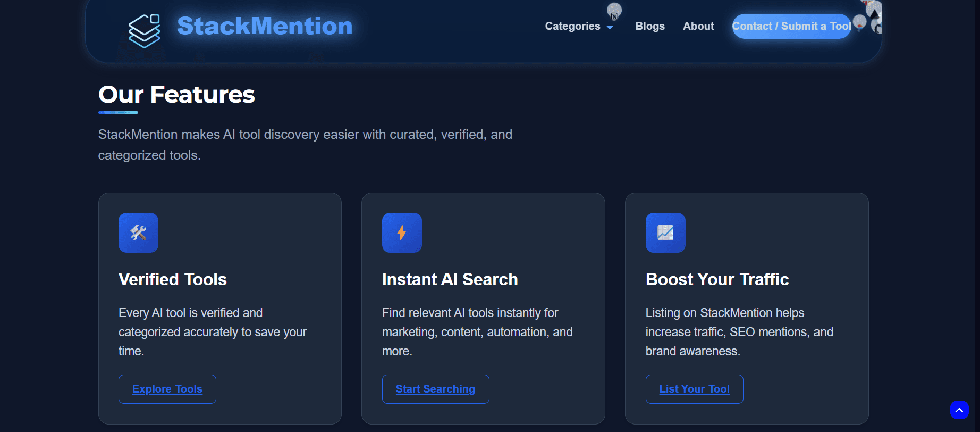The height and width of the screenshot is (432, 980).
Task: Select the Our Features heading
Action: point(176,95)
